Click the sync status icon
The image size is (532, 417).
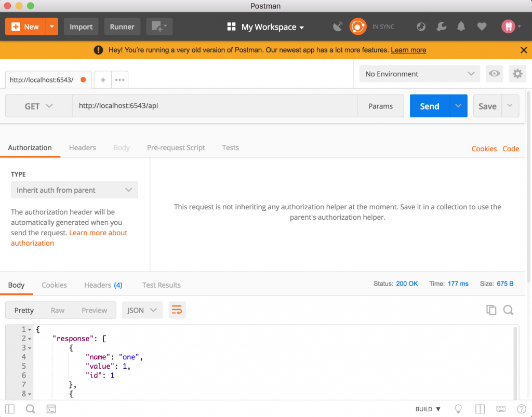(358, 26)
